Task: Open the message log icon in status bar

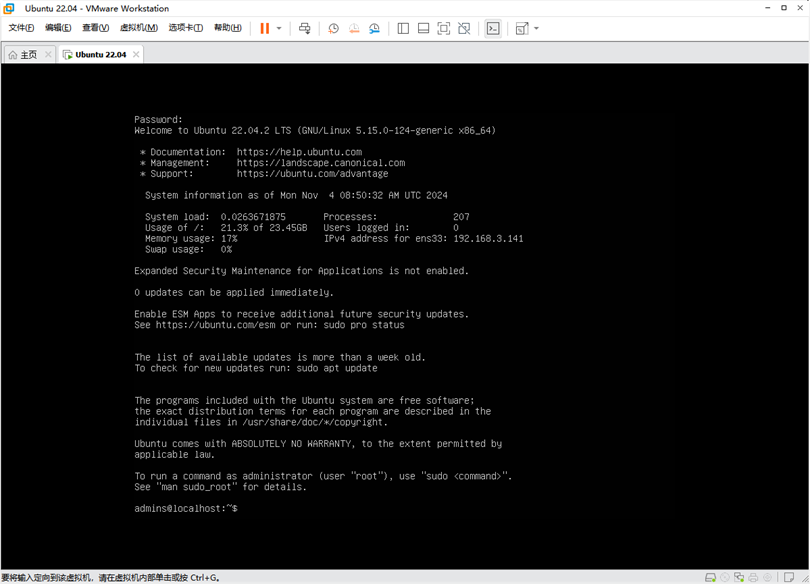Action: [789, 577]
